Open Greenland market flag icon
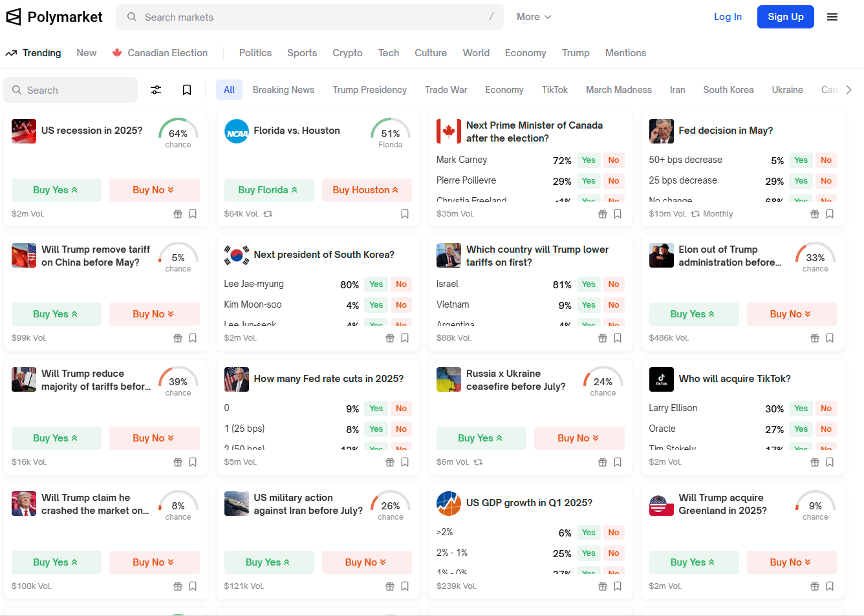This screenshot has height=616, width=864. [662, 504]
